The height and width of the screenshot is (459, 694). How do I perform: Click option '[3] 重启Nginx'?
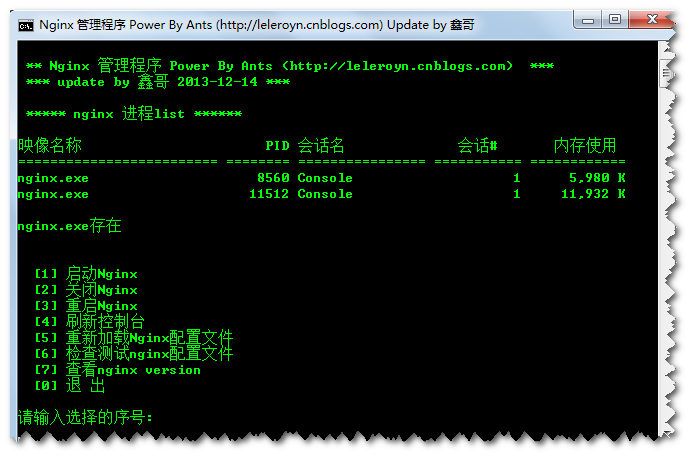coord(86,306)
